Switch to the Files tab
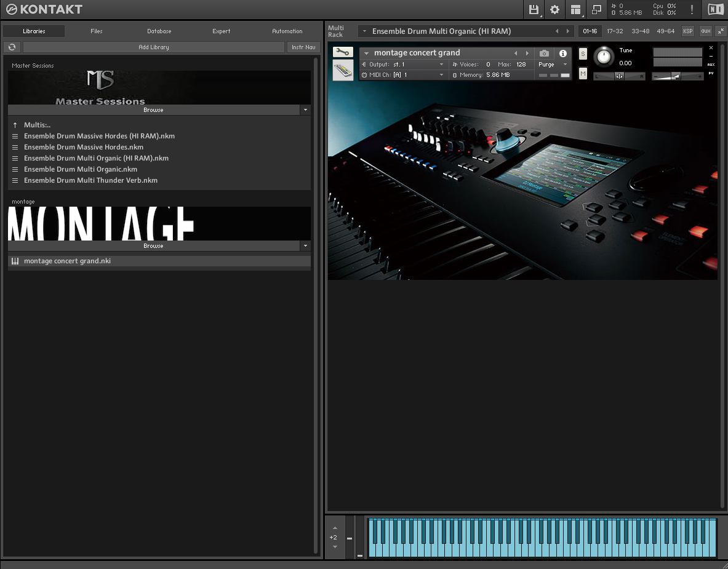Screen dimensions: 728x569 (x=96, y=31)
